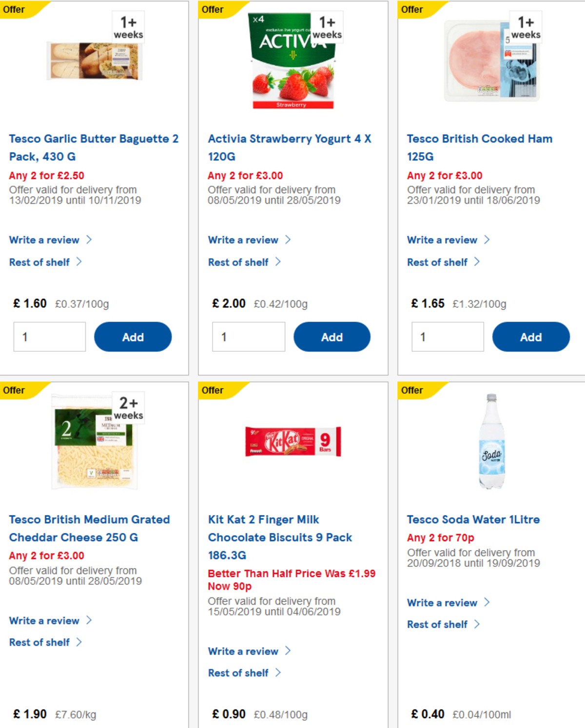Viewport: 585px width, 728px height.
Task: Select the quantity field for Activia yogurt
Action: pos(248,336)
